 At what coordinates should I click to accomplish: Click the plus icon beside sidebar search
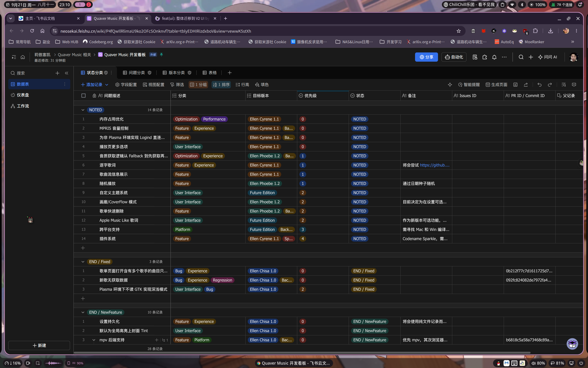pos(57,73)
